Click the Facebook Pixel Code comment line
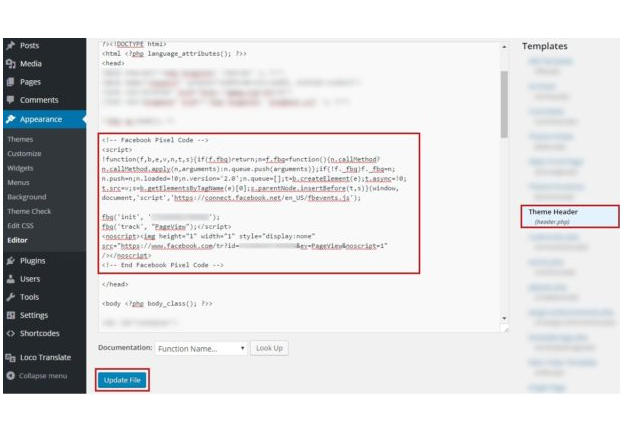The height and width of the screenshot is (434, 624). click(x=155, y=140)
